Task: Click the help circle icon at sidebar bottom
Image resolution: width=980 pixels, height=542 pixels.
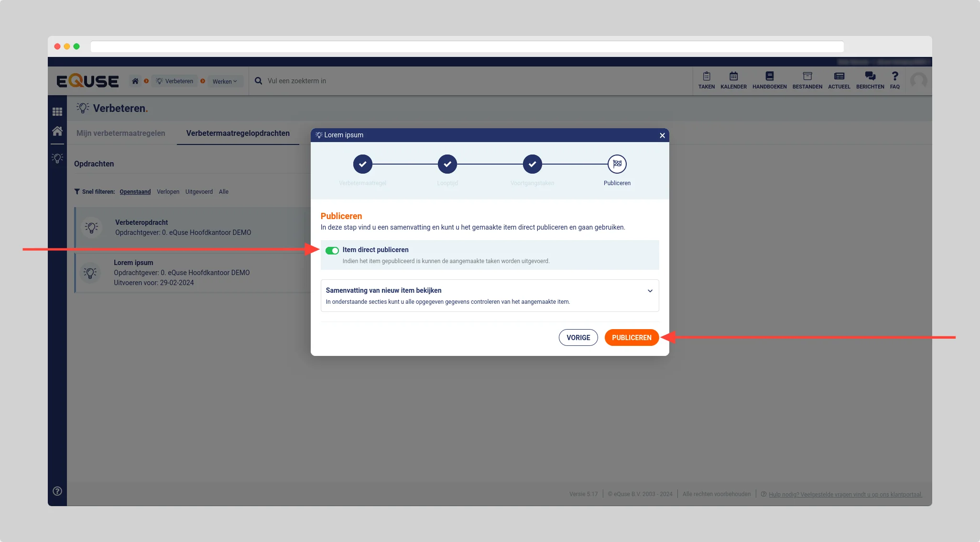Action: point(57,491)
